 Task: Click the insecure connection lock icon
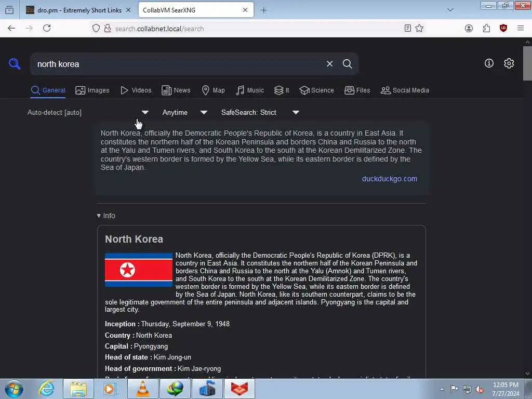(108, 29)
